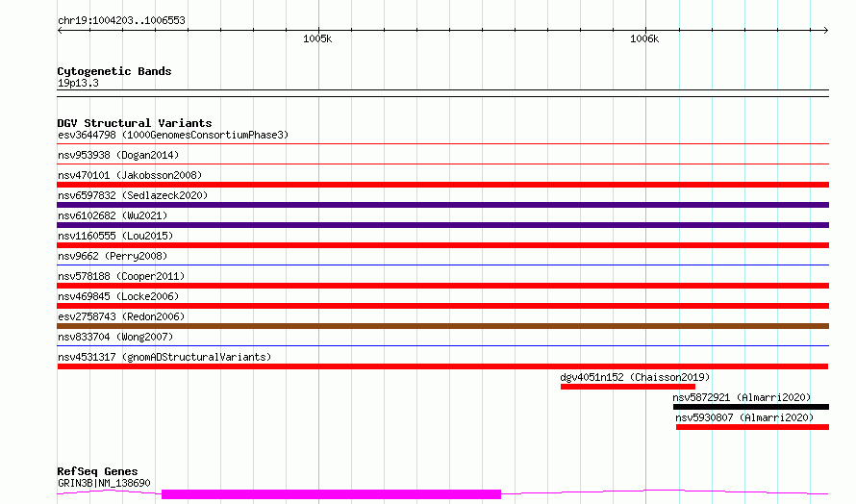Select the nsv9662 (Perry2008) label

tap(113, 256)
